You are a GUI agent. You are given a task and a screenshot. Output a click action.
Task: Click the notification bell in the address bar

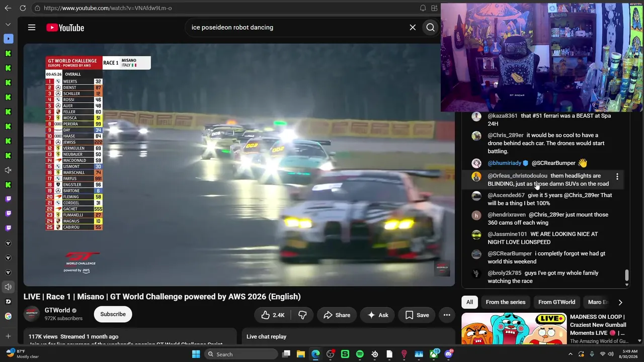[x=423, y=8]
